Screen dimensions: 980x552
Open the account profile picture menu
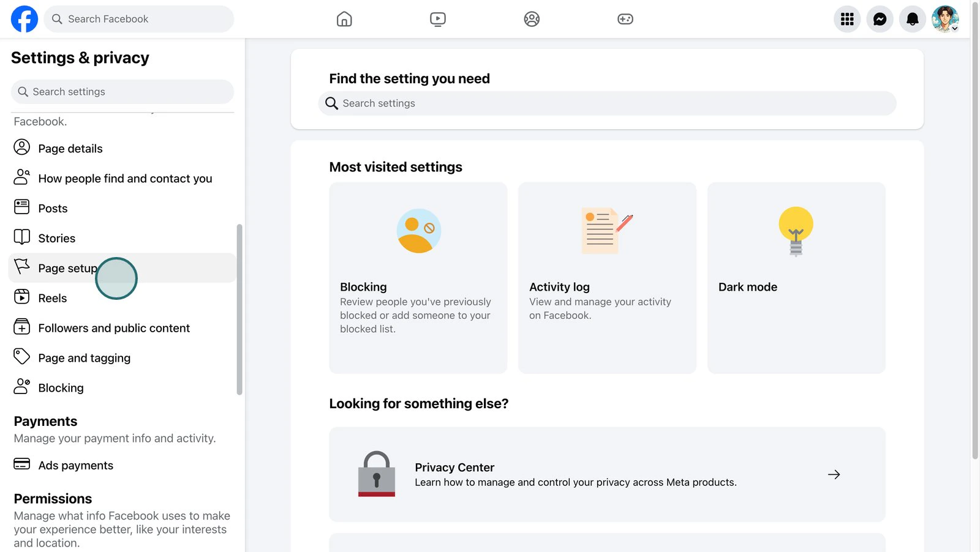[945, 19]
